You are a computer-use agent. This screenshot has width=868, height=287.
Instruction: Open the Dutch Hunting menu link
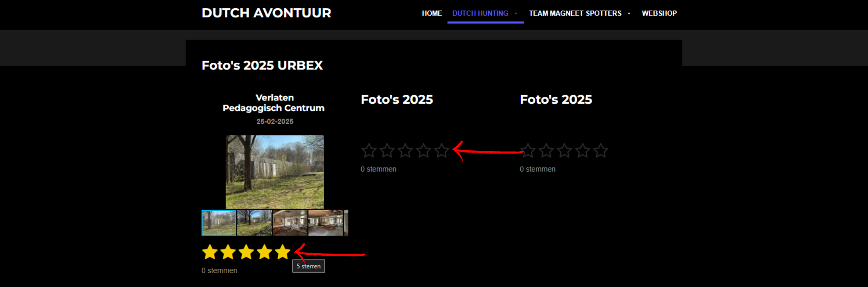click(x=480, y=14)
